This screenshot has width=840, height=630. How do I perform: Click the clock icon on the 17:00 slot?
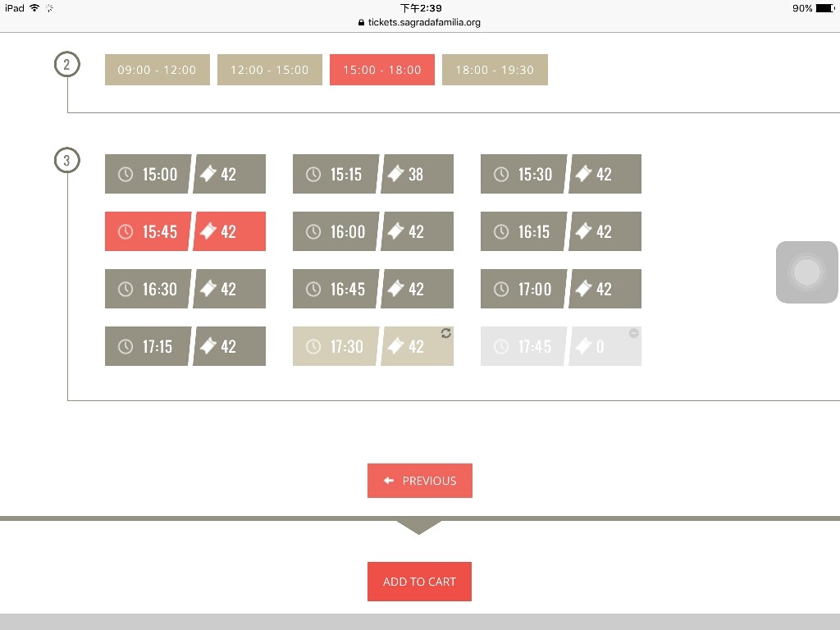[x=501, y=289]
